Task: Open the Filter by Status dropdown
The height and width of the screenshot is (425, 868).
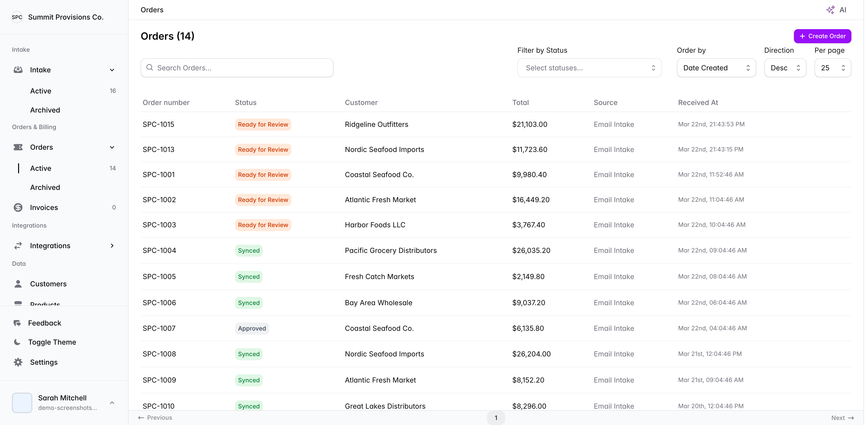Action: pos(589,68)
